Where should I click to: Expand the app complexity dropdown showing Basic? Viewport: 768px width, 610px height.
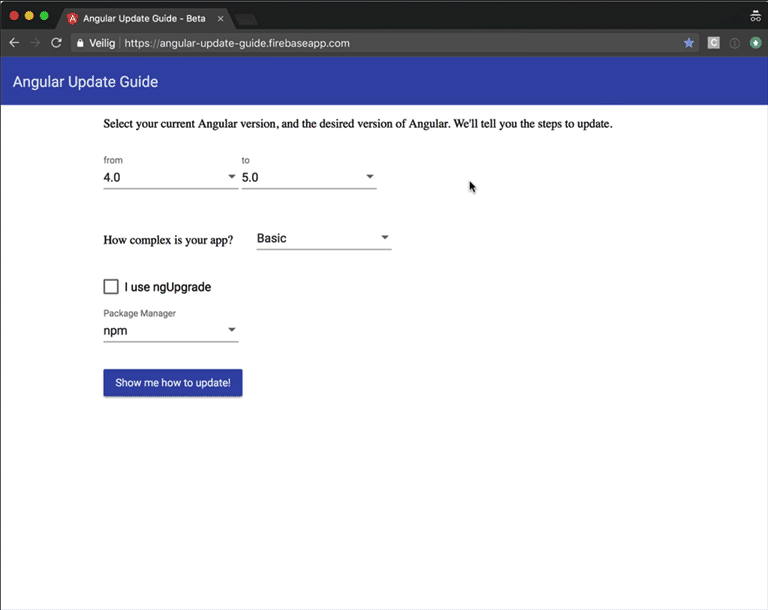click(324, 239)
